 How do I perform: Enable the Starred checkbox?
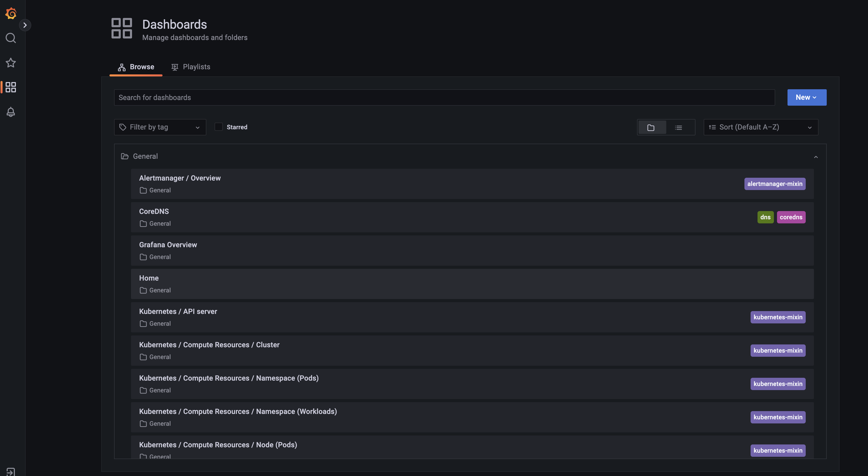(x=219, y=127)
